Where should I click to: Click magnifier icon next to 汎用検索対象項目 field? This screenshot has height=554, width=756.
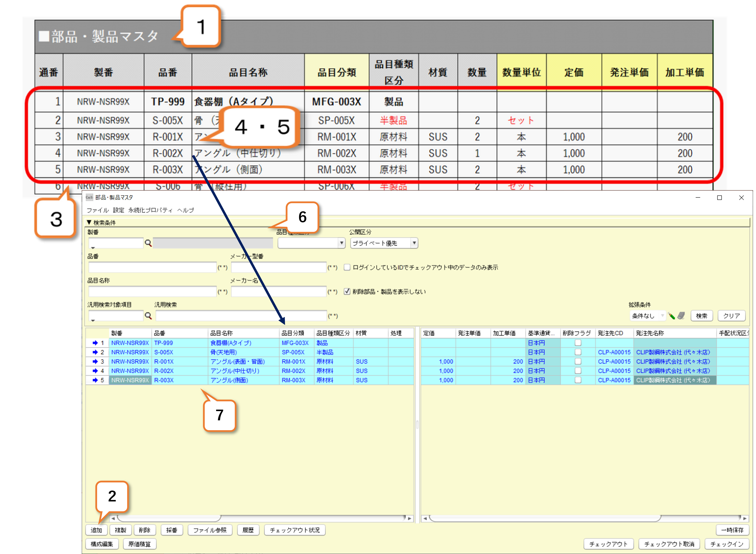(x=148, y=316)
